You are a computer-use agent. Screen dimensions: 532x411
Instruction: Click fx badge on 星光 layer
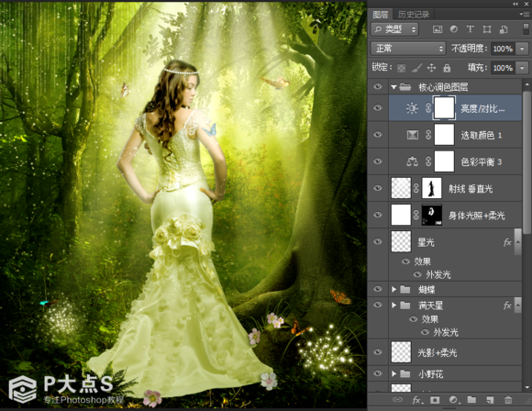point(507,242)
